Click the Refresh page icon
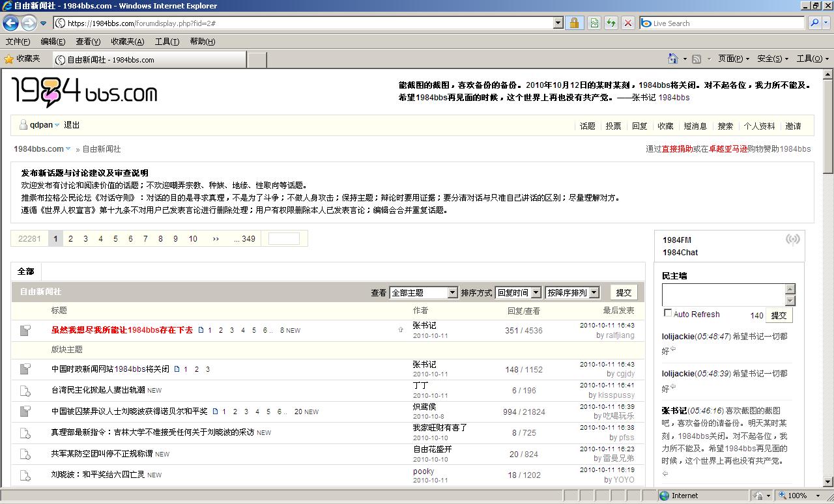 pos(611,23)
